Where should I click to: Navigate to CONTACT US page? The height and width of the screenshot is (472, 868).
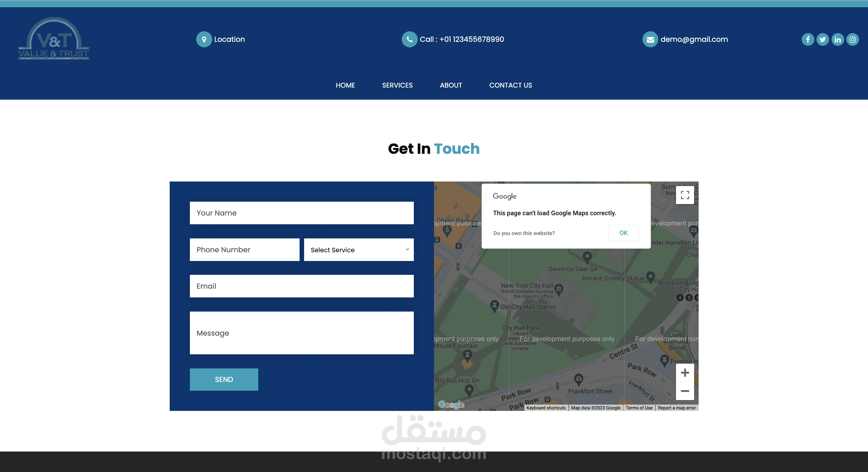(x=511, y=85)
